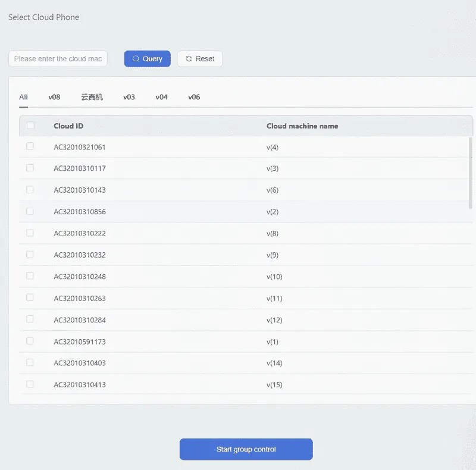Select cloud phone AC32010310117 via its checkbox

[30, 168]
